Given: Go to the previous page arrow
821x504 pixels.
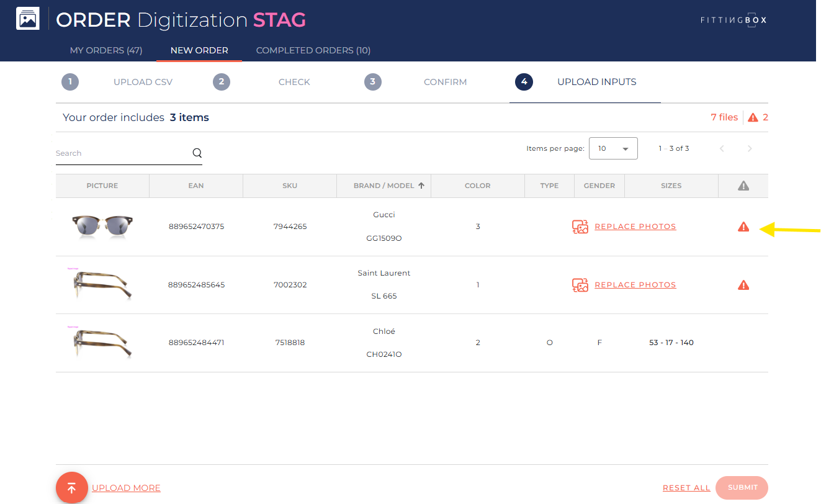Looking at the screenshot, I should coord(722,148).
